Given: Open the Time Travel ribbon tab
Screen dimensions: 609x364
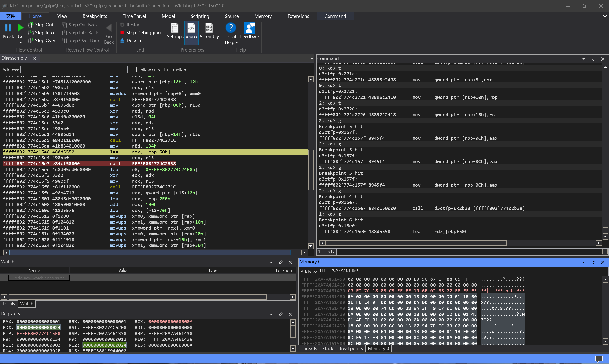Looking at the screenshot, I should pyautogui.click(x=134, y=16).
